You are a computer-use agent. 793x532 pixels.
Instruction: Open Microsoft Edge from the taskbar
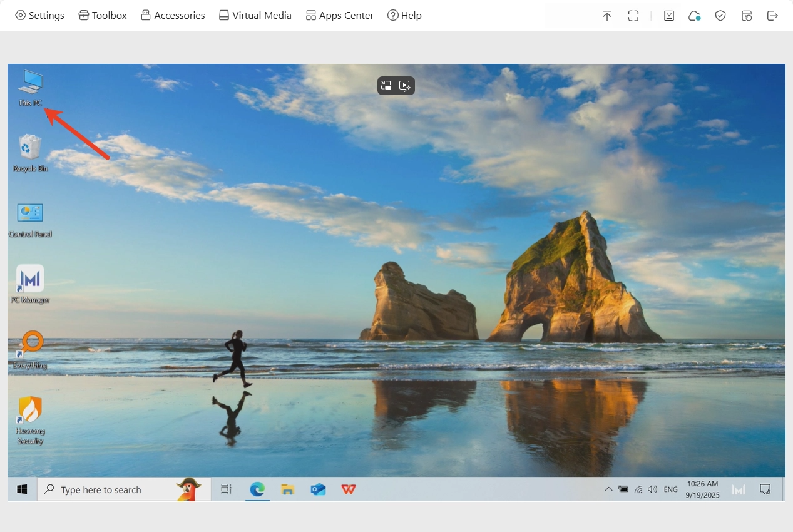pyautogui.click(x=257, y=489)
